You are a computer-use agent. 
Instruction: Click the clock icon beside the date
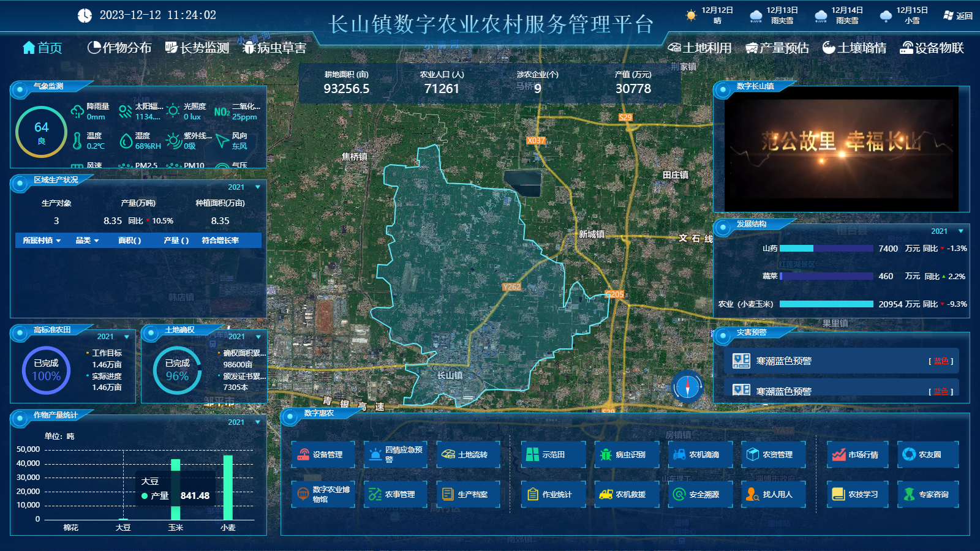tap(85, 15)
